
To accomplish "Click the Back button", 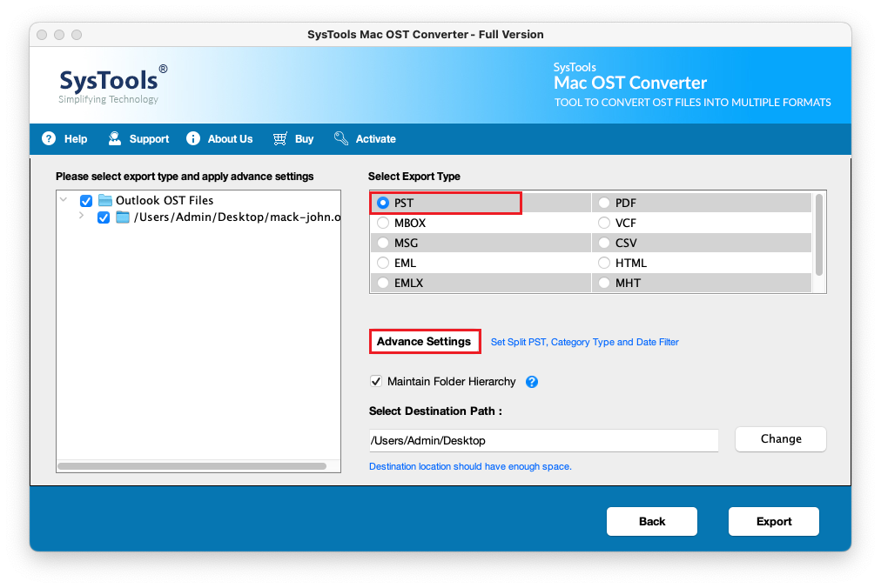I will (x=652, y=521).
